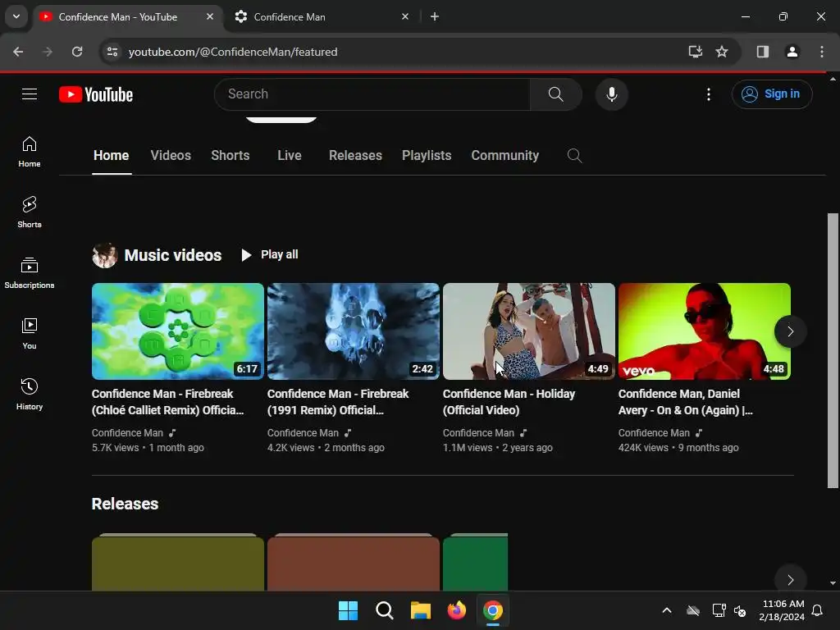Switch to the channel Shorts tab
The height and width of the screenshot is (630, 840).
231,155
